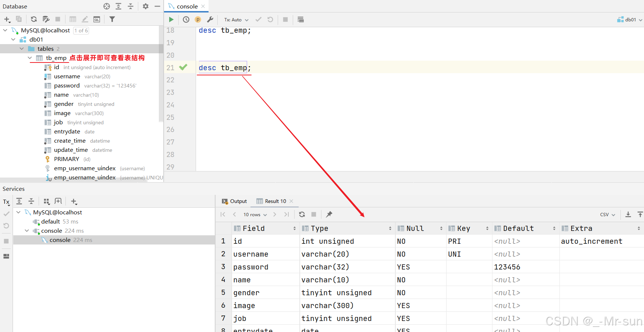Switch to the Output tab
Viewport: 644px width, 332px height.
(x=234, y=201)
